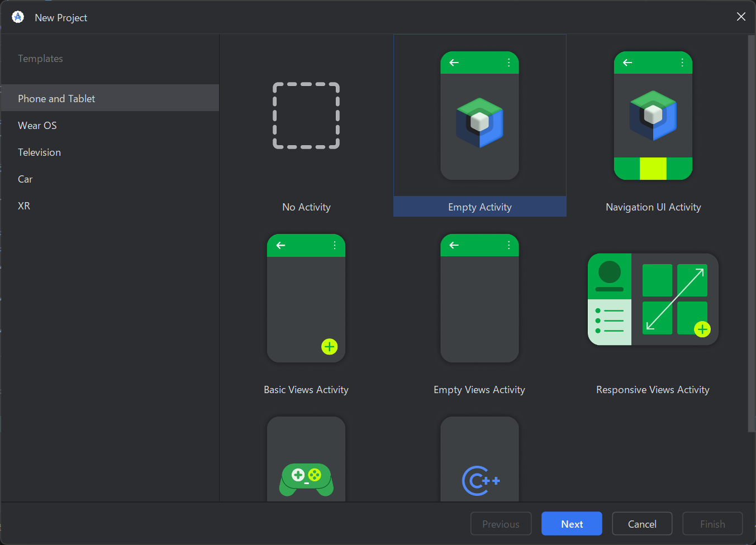
Task: Choose the Empty Activity Compose phone thumbnail
Action: [x=479, y=116]
